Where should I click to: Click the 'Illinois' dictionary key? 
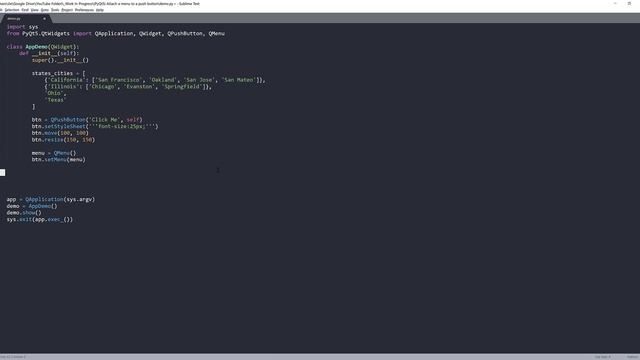(x=64, y=87)
